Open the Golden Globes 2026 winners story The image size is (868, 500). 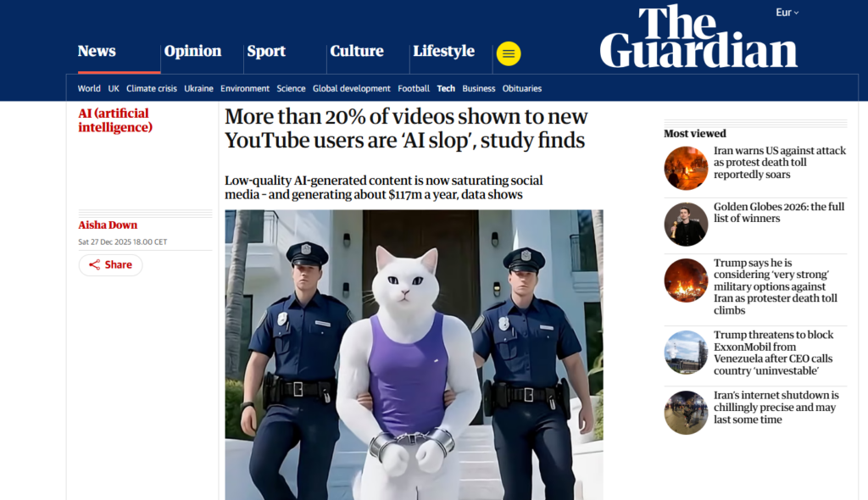tap(779, 213)
